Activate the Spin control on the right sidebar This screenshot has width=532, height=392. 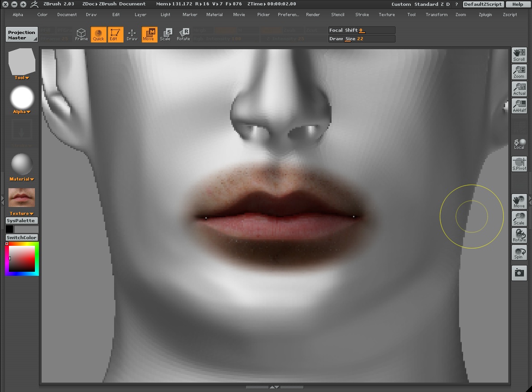coord(519,253)
